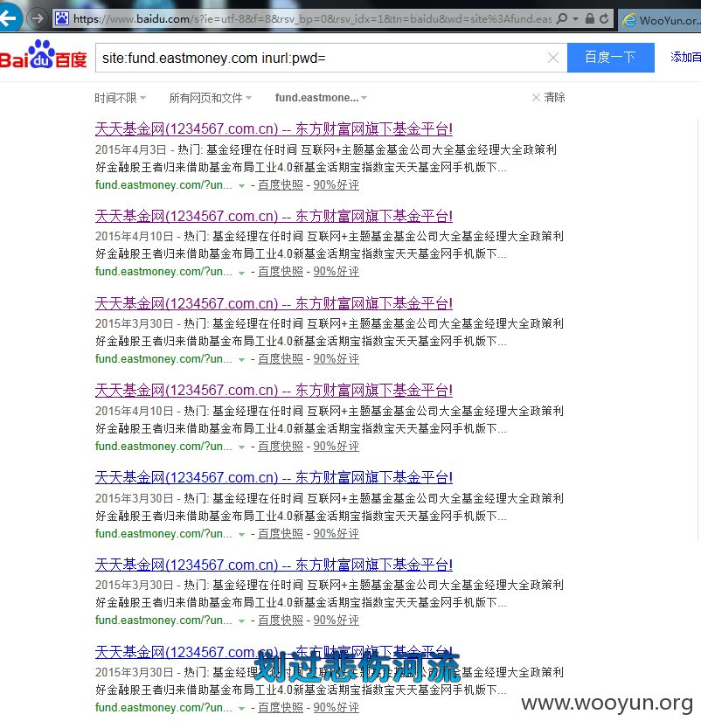Open address bar autocomplete dropdown arrow

coord(576,19)
